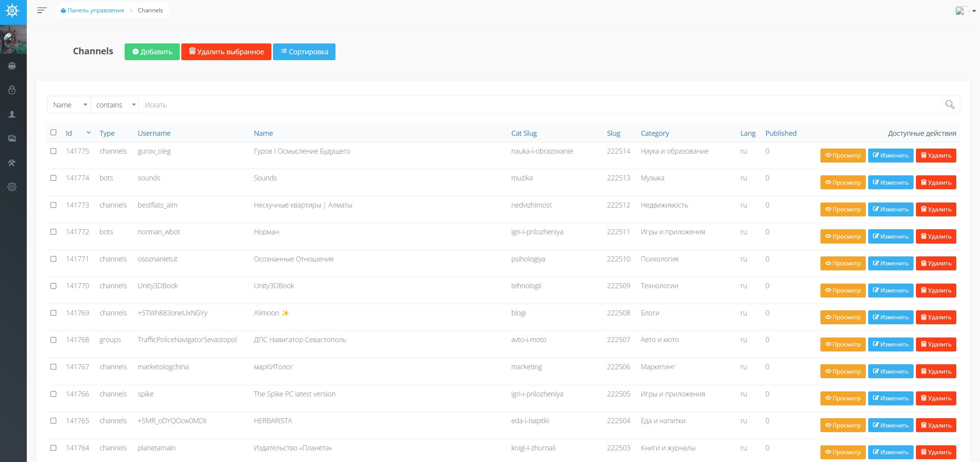Open the Name search field dropdown
The height and width of the screenshot is (462, 980).
point(69,105)
